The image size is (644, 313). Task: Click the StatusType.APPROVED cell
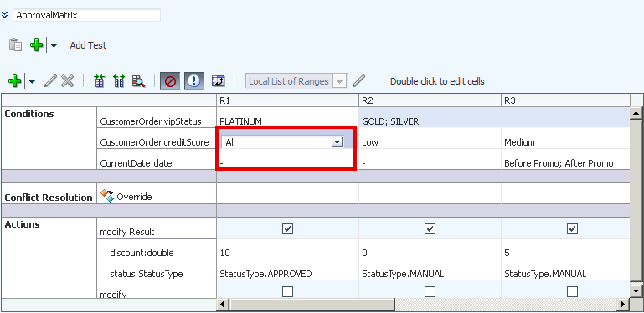[x=287, y=269]
